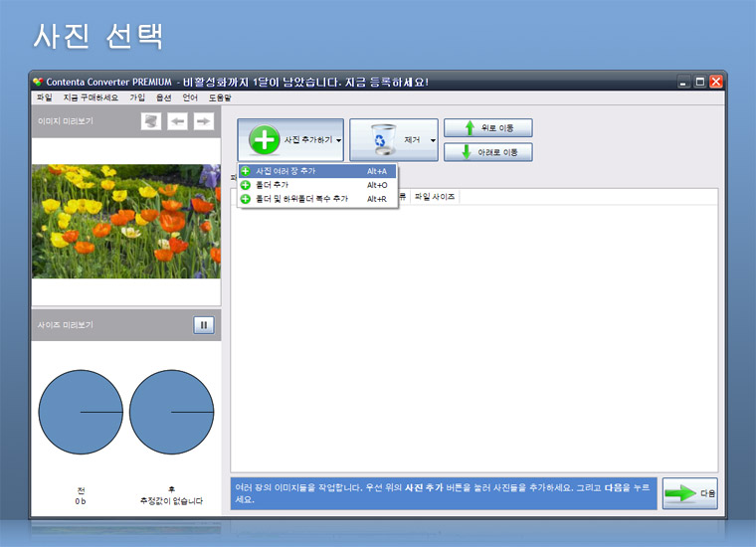Screen dimensions: 756x547
Task: Click the 추정값이 없습니다 text
Action: point(172,501)
